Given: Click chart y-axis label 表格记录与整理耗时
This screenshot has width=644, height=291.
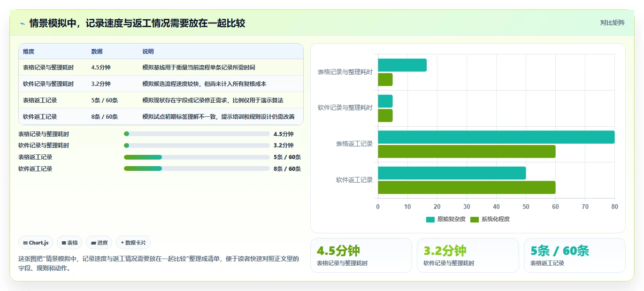Looking at the screenshot, I should tap(345, 72).
